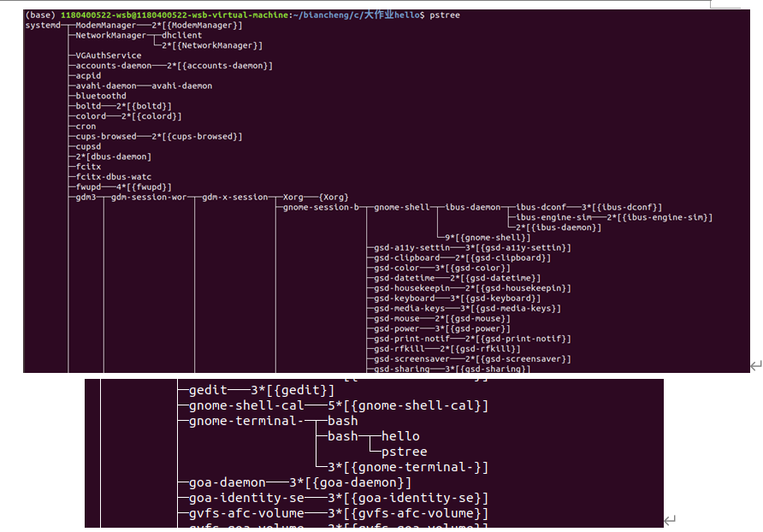Click the 5*[{gnome-shell-cal}] thread entry
The image size is (763, 532).
coord(408,405)
